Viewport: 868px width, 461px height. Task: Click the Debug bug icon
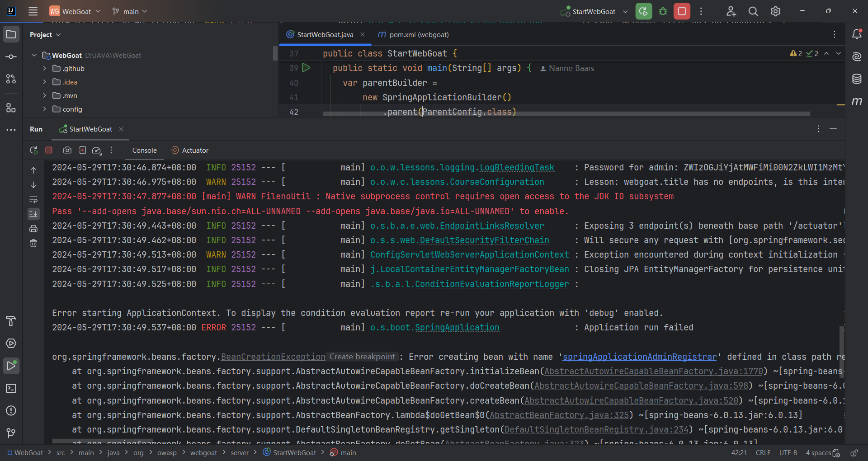click(x=663, y=11)
